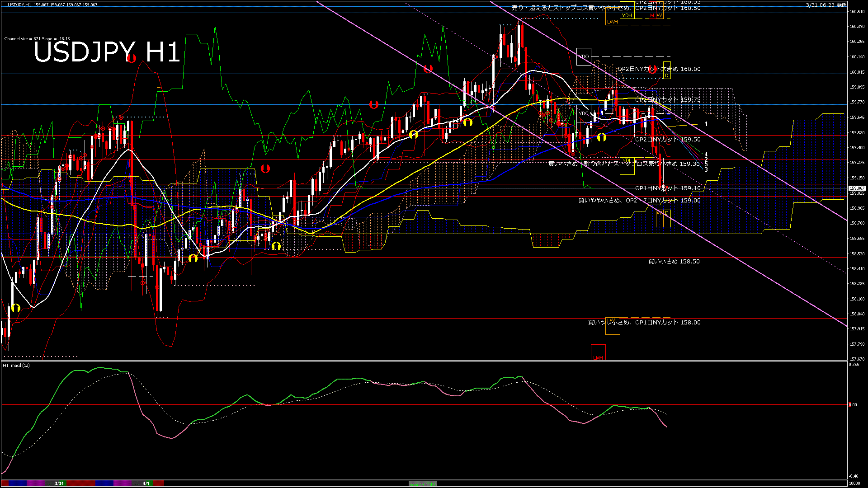Toggle the W weekly marker near 160.50
The width and height of the screenshot is (868, 488).
coord(659,15)
